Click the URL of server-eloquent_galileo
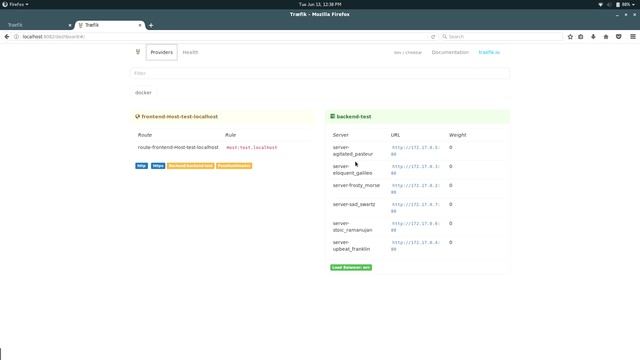 click(x=416, y=169)
